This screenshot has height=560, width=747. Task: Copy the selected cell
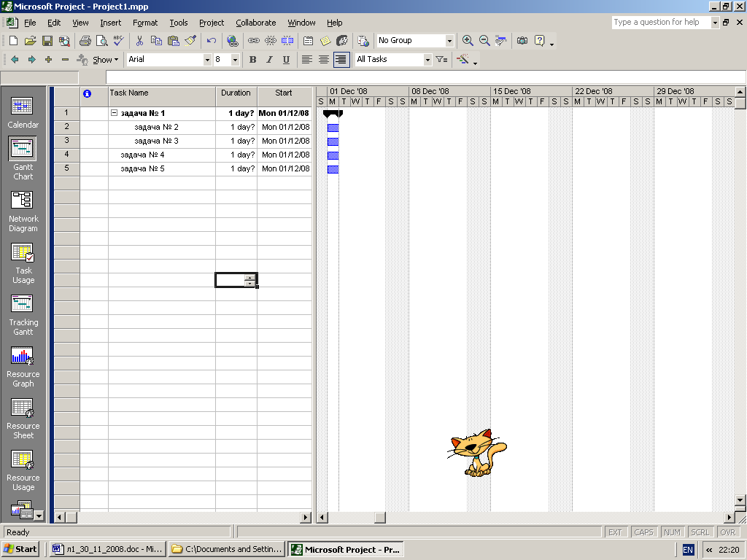156,41
